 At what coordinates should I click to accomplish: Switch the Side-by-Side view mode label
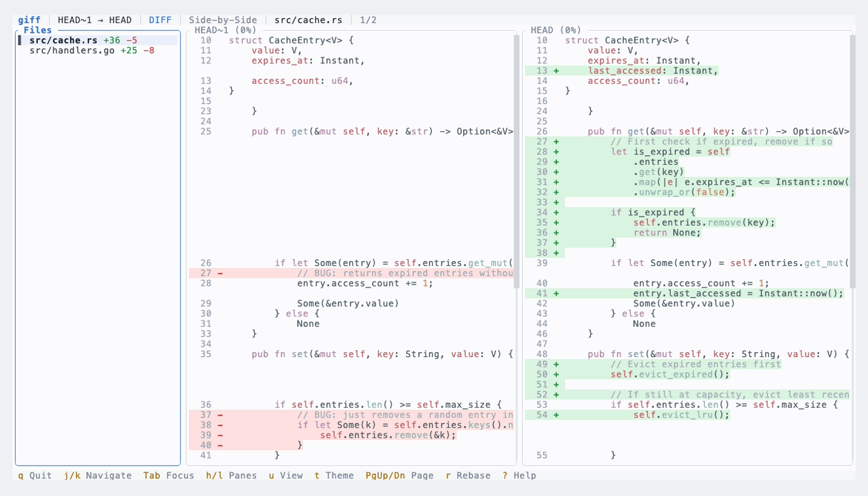click(x=223, y=20)
